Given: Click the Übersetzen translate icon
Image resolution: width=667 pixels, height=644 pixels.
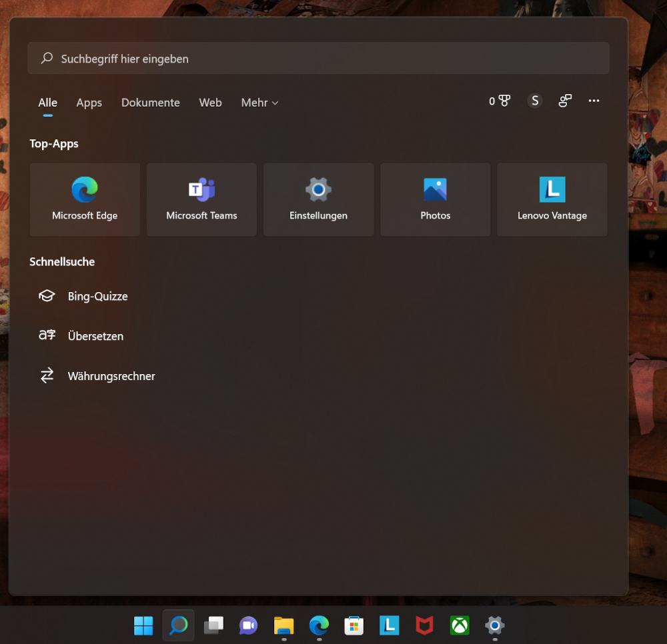Looking at the screenshot, I should [x=47, y=335].
